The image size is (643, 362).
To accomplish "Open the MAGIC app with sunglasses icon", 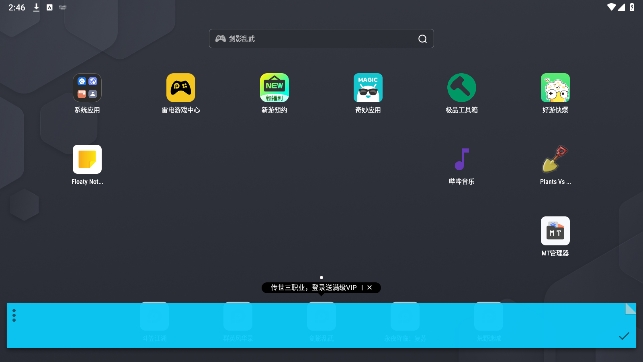I will point(368,88).
